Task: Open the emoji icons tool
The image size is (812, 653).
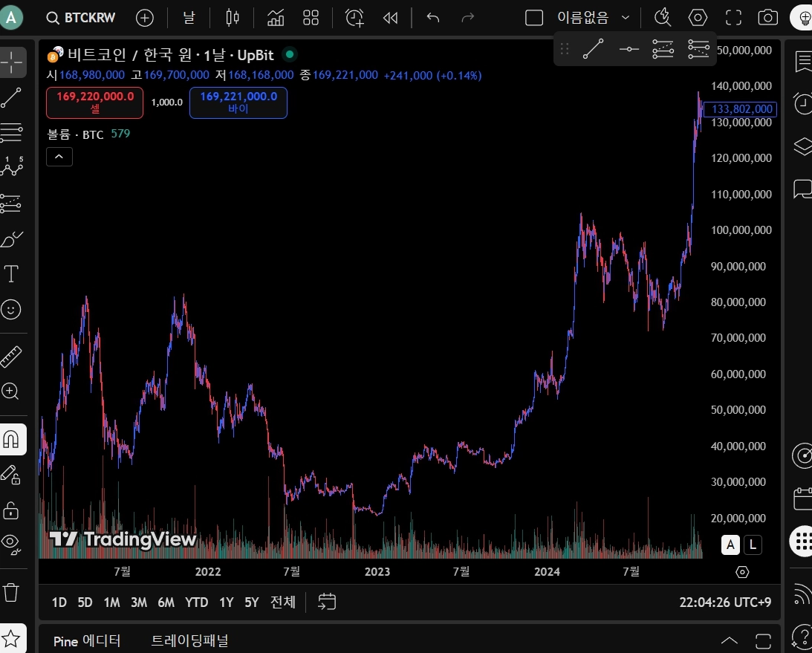Action: point(11,309)
